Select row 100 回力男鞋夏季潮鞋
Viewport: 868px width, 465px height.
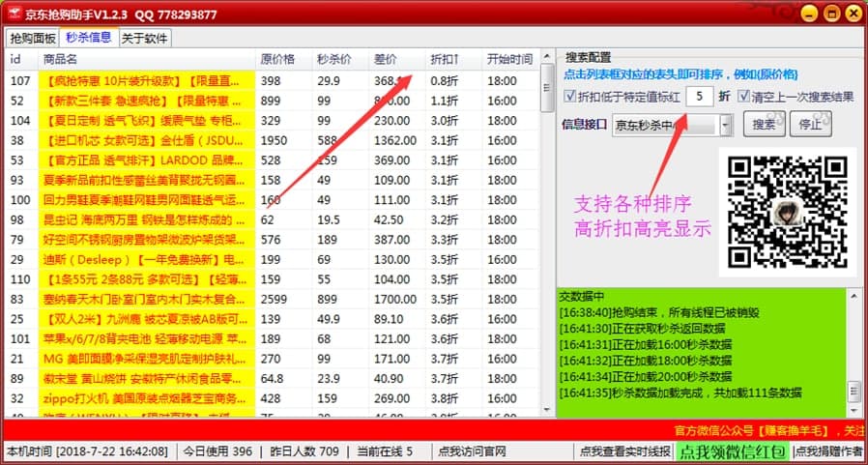pyautogui.click(x=272, y=200)
